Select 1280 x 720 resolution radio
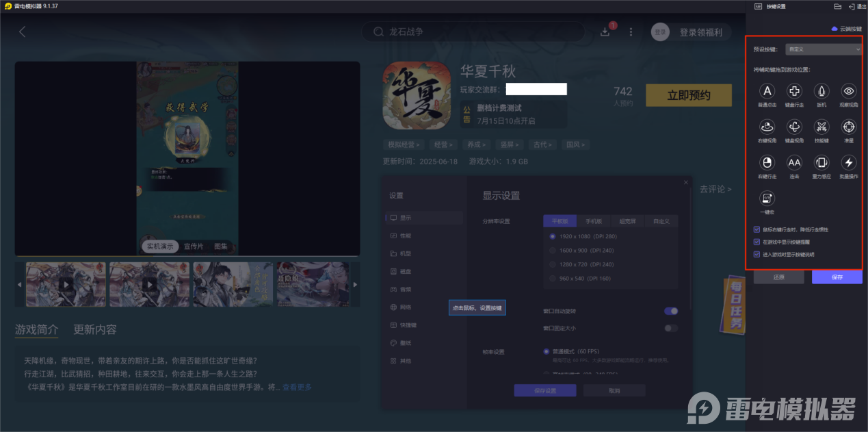The image size is (868, 432). 553,264
